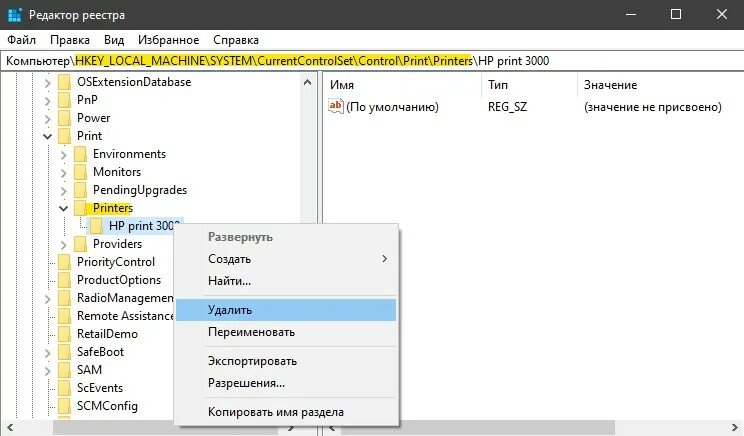Click the ProductOptions folder icon
The width and height of the screenshot is (744, 436).
pos(65,280)
